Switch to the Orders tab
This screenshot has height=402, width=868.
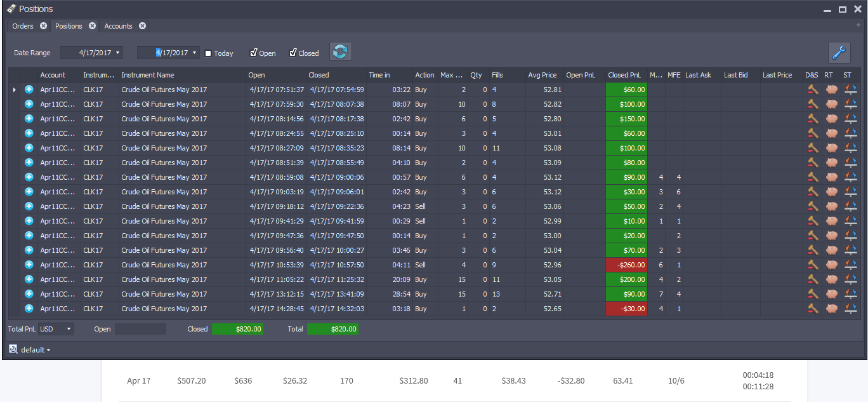tap(23, 26)
